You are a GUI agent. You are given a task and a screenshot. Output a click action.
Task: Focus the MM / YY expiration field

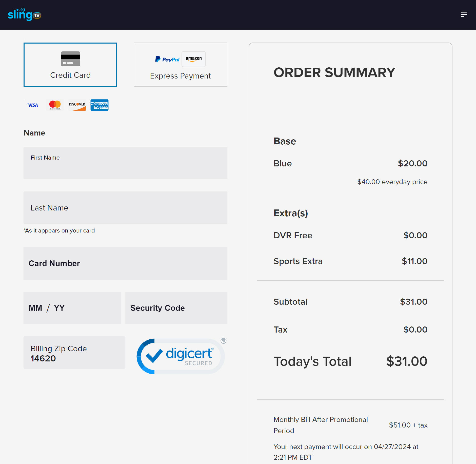coord(72,308)
